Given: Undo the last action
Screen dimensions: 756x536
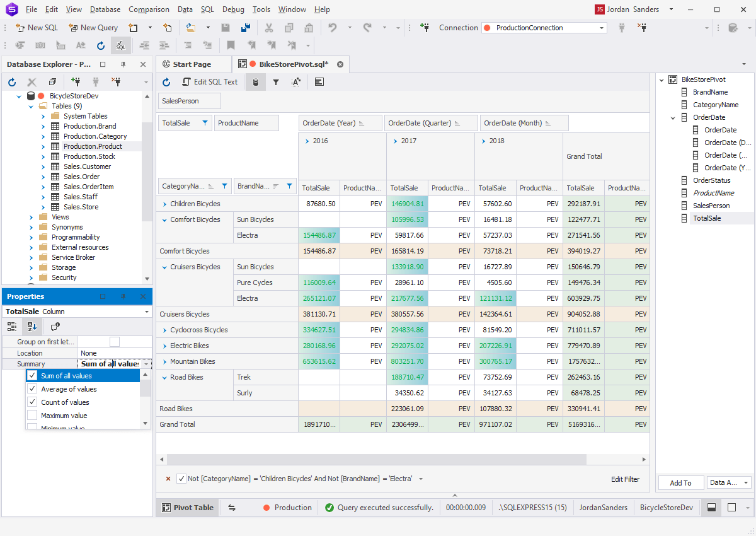Looking at the screenshot, I should click(x=332, y=28).
